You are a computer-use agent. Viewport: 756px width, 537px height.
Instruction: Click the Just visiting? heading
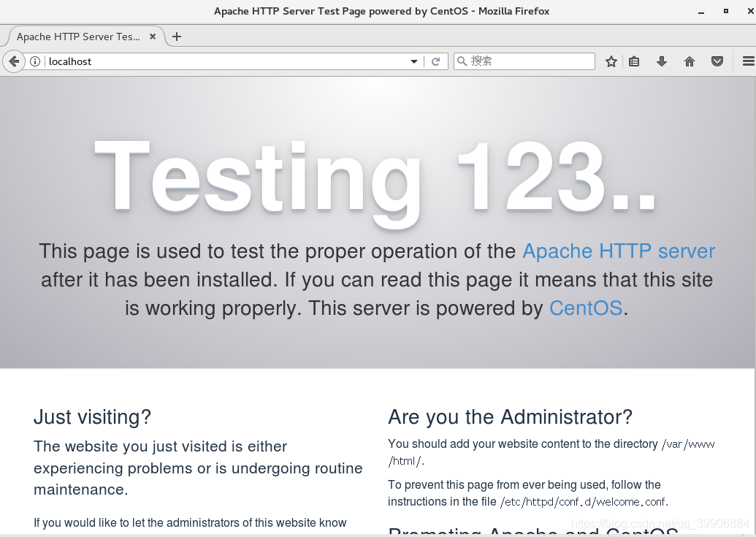[93, 417]
